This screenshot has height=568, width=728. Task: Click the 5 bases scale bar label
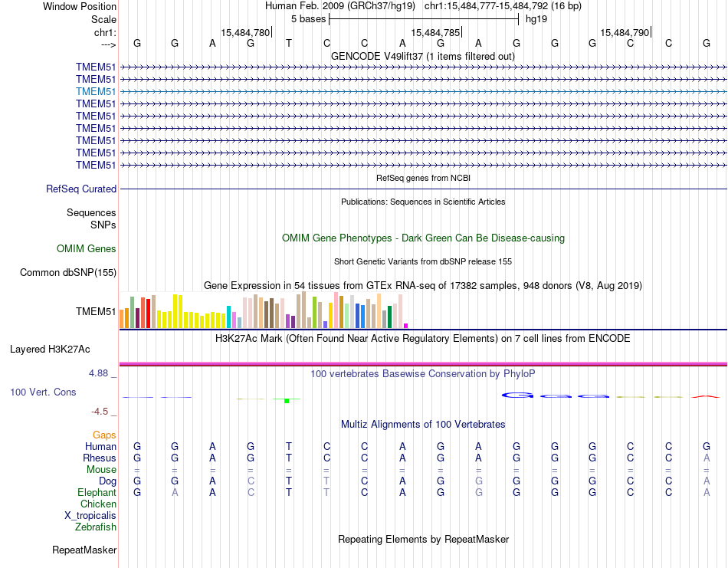coord(308,19)
